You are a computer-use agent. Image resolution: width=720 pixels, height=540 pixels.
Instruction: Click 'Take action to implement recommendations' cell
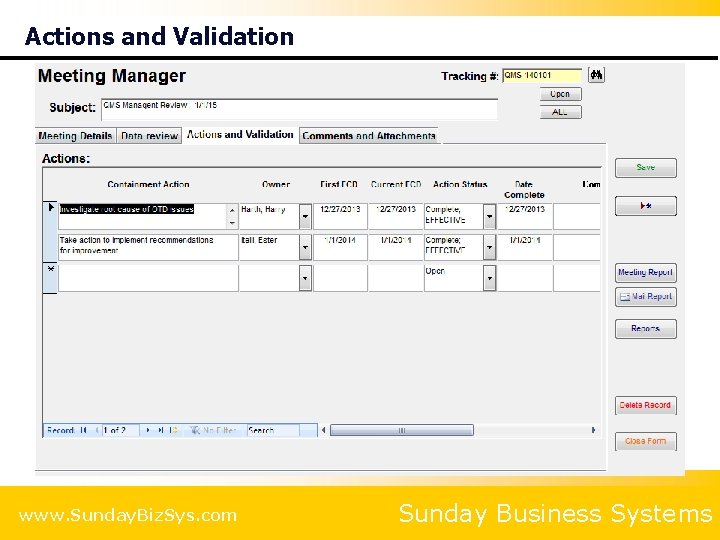click(148, 247)
